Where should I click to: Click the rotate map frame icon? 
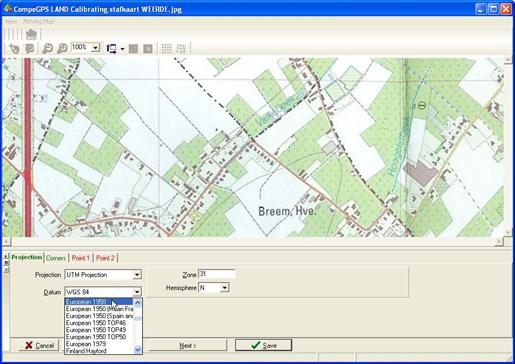point(111,49)
